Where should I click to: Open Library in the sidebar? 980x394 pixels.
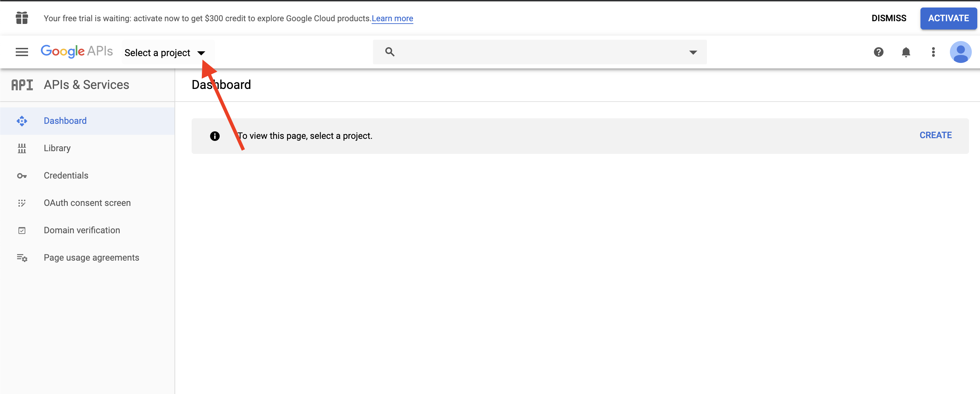[x=57, y=148]
